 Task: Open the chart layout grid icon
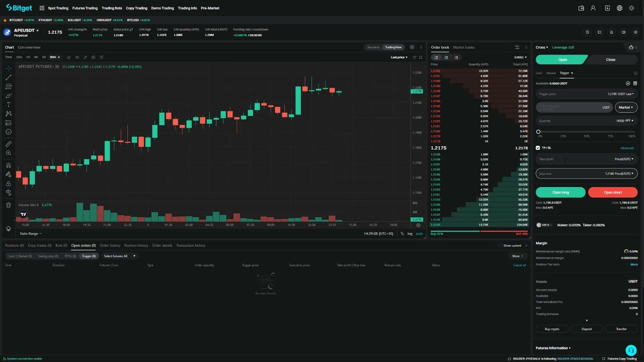pyautogui.click(x=412, y=47)
